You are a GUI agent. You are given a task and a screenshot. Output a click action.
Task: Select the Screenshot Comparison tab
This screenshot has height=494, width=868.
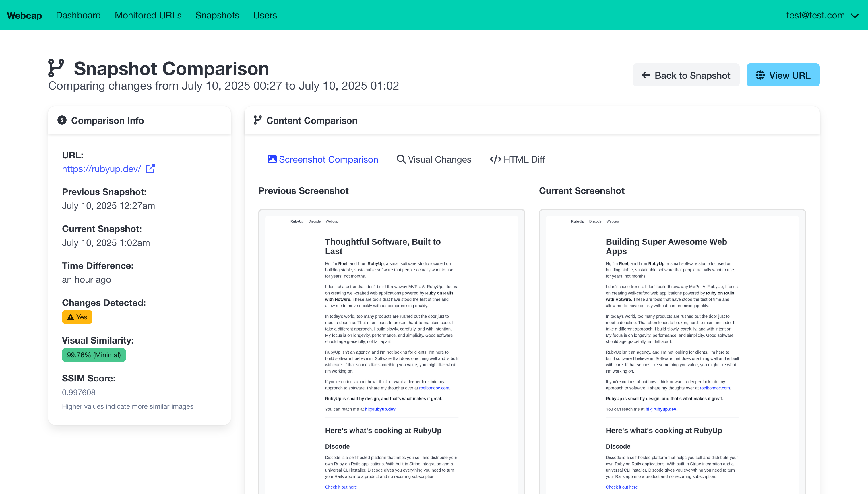pos(323,159)
